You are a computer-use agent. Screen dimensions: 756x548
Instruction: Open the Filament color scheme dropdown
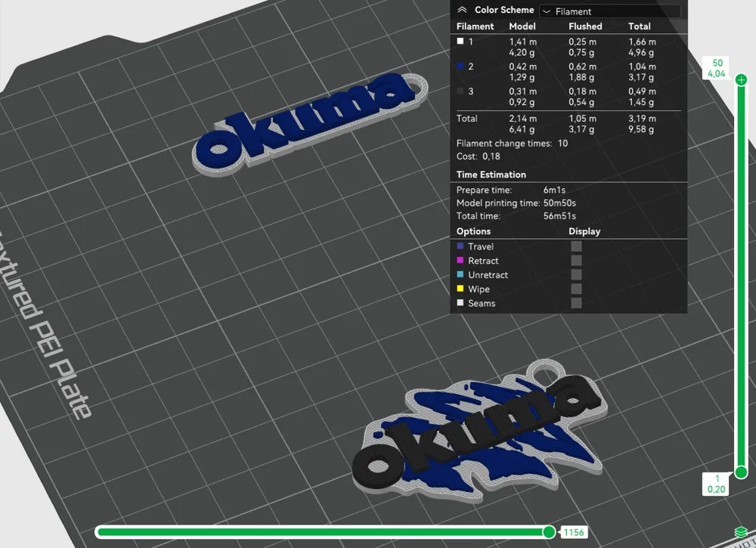[610, 11]
